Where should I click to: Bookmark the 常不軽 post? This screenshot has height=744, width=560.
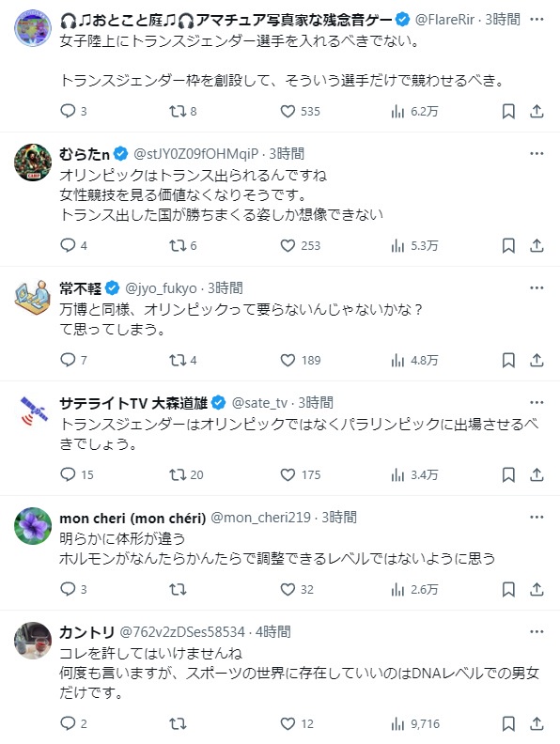pos(508,360)
